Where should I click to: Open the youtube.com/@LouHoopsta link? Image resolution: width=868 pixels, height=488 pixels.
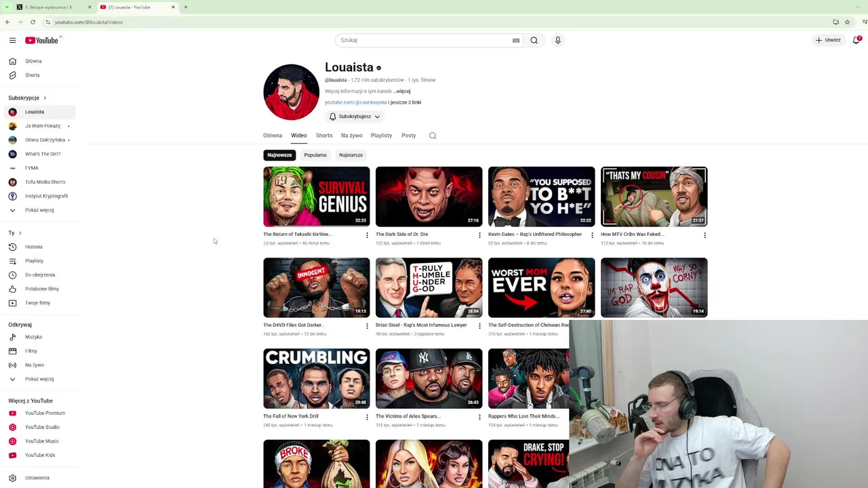pyautogui.click(x=355, y=102)
